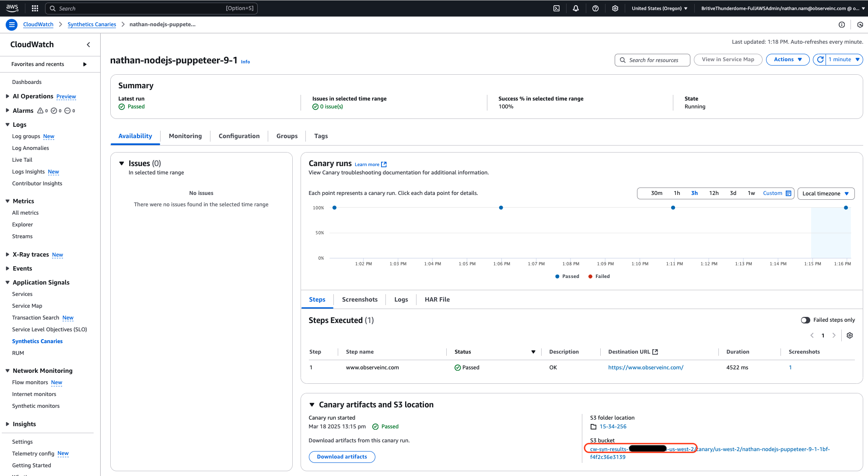
Task: Expand the AI Operations section
Action: (7, 96)
